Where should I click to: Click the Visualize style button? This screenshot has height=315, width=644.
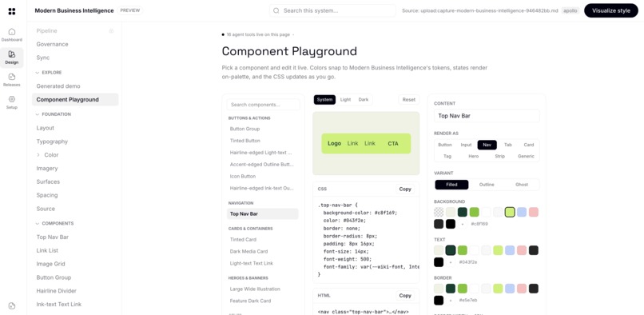(611, 10)
